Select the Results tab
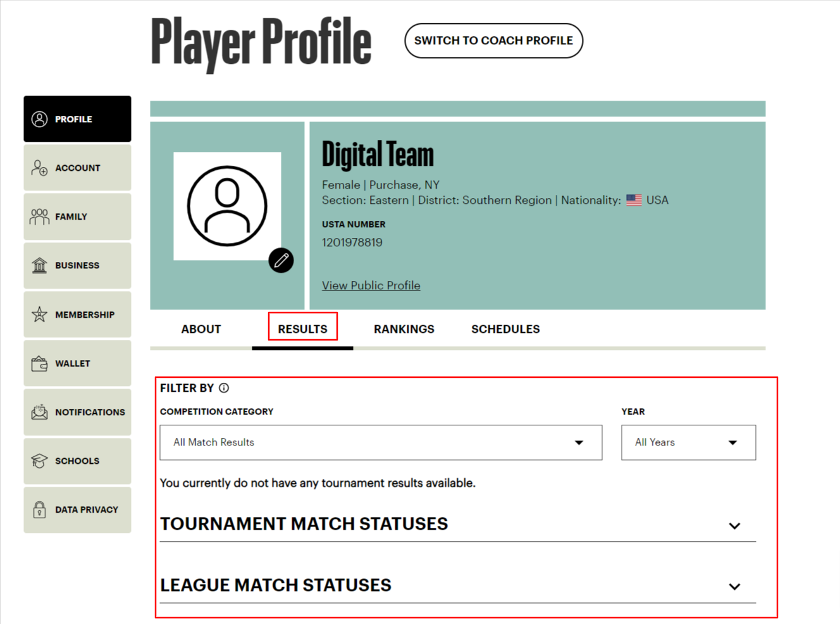Screen dimensions: 840x624 [x=302, y=329]
